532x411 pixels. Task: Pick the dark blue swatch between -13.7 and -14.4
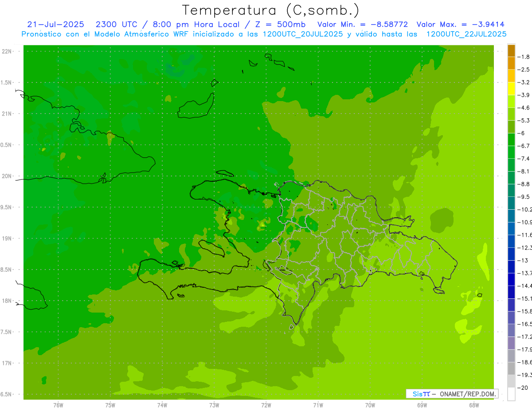click(x=511, y=279)
